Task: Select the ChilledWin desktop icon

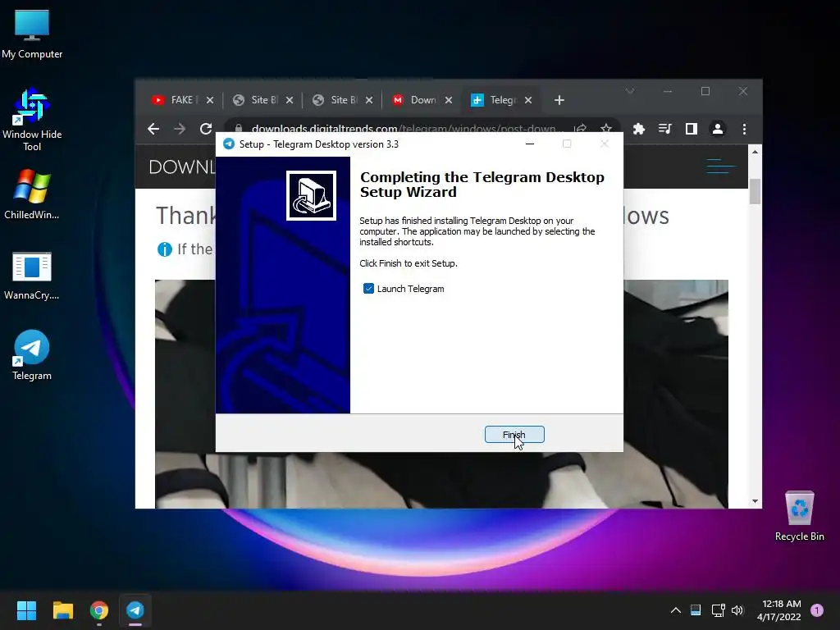Action: (32, 194)
